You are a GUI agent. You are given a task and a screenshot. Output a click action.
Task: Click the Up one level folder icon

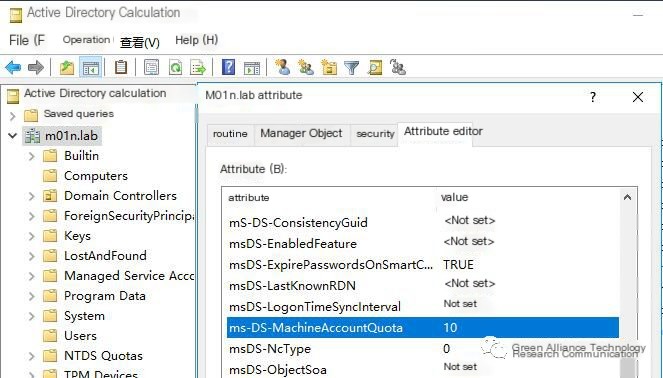tap(67, 67)
